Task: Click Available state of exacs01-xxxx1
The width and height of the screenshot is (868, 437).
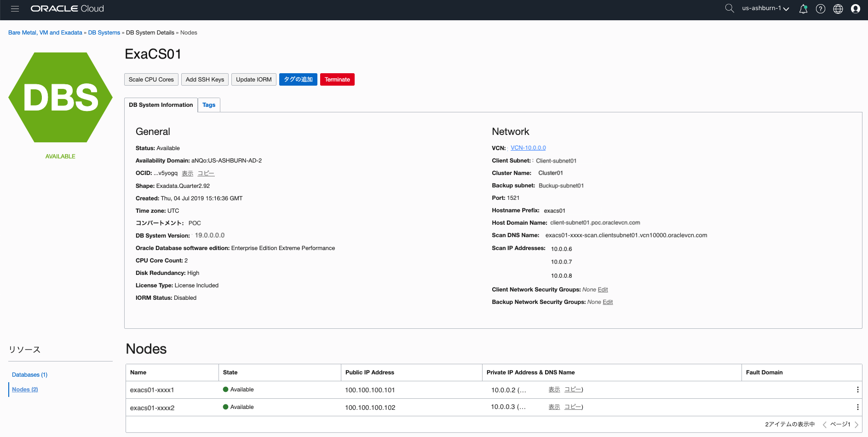Action: click(238, 390)
